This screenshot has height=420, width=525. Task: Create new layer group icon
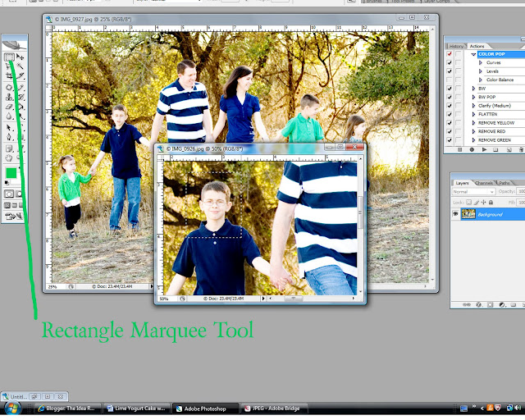[514, 304]
